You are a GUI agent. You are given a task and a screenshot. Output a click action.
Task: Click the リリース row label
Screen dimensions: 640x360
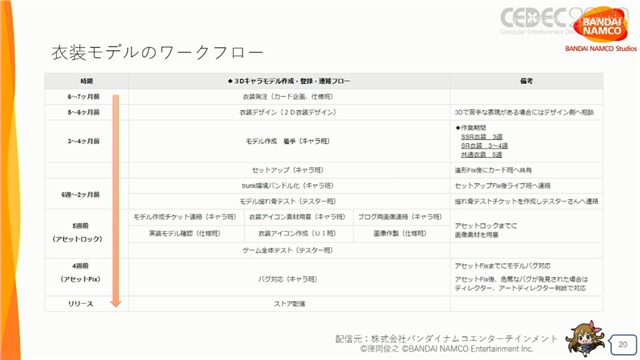(80, 304)
